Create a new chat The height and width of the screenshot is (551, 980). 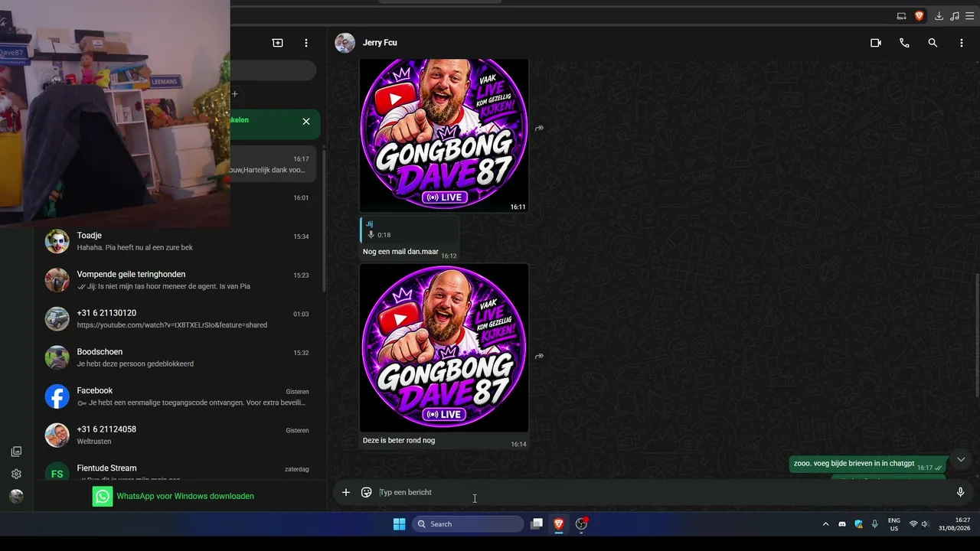point(277,43)
